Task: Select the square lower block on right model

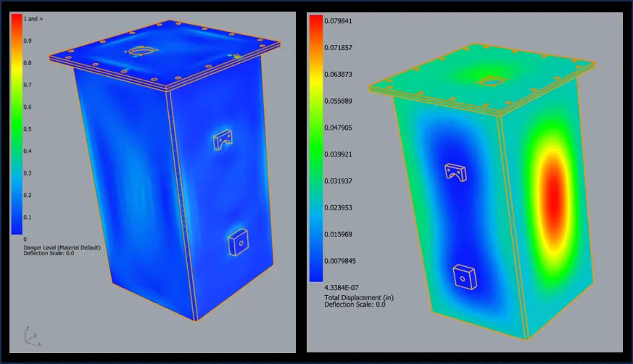Action: [465, 277]
